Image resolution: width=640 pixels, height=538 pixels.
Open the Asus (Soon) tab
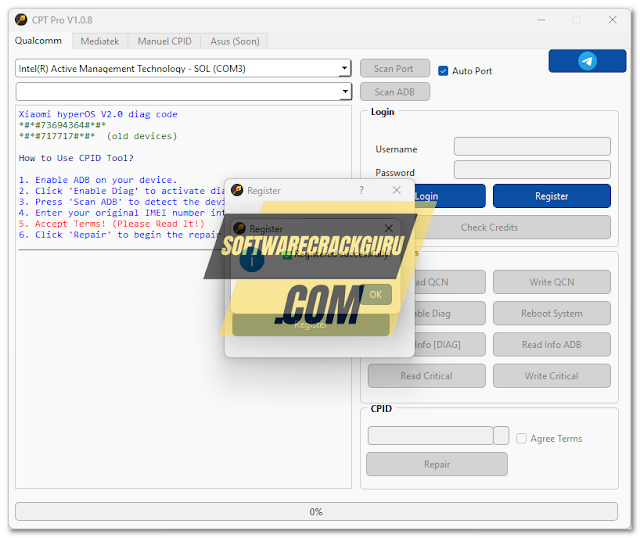pyautogui.click(x=235, y=41)
